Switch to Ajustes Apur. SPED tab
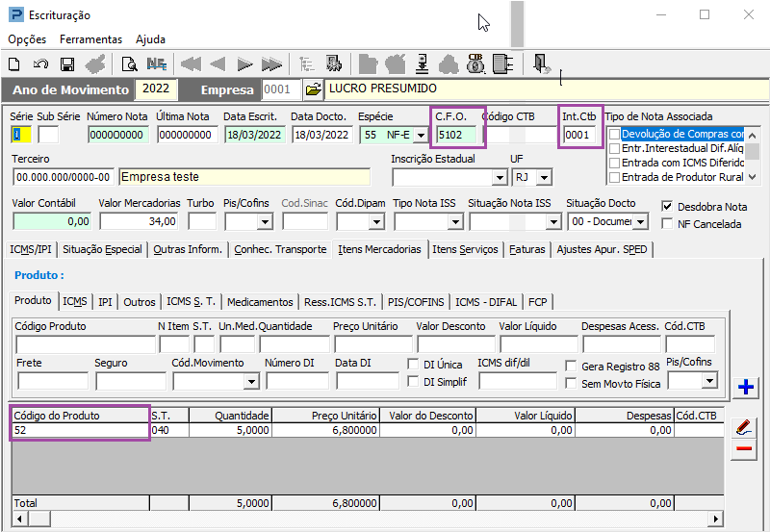 [x=603, y=249]
